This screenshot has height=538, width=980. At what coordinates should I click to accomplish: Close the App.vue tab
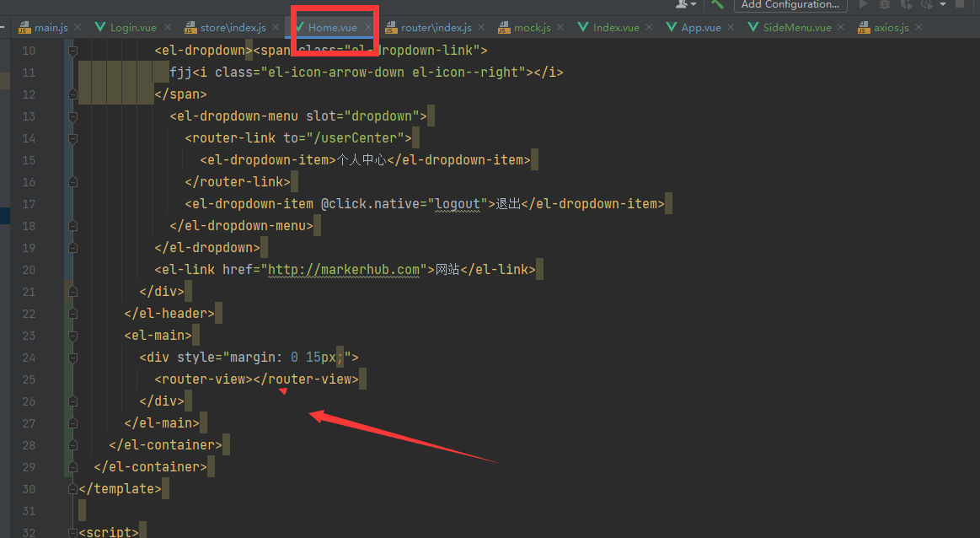(731, 27)
